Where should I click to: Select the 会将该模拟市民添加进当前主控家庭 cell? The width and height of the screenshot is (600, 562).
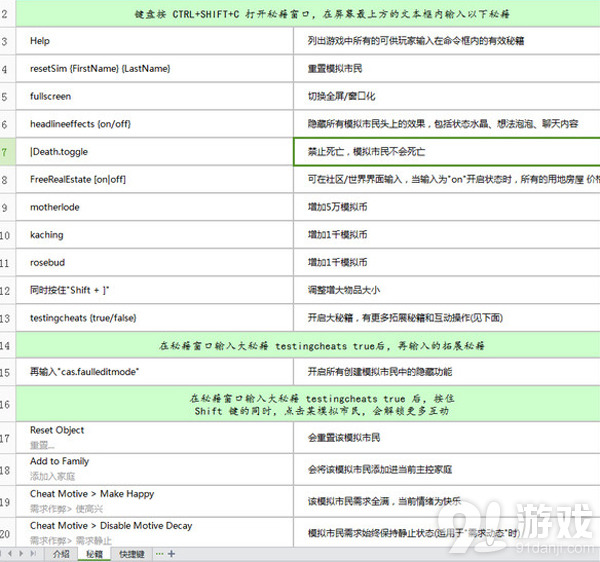coord(447,469)
